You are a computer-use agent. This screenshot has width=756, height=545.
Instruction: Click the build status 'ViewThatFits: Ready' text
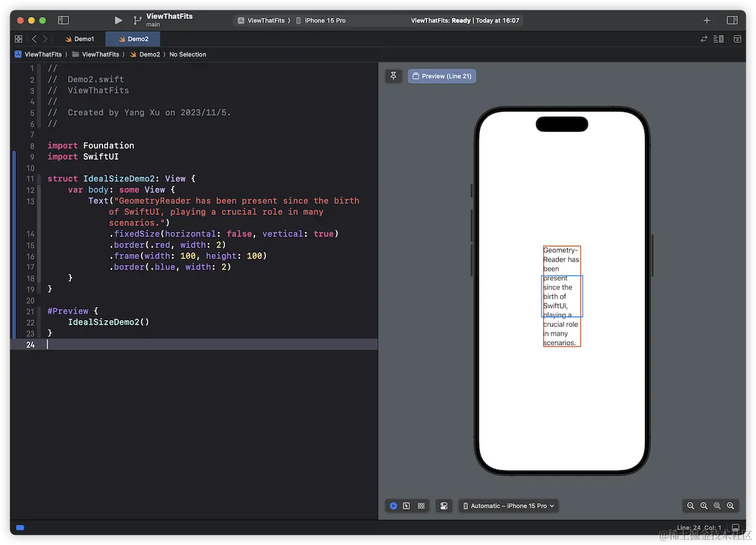(x=441, y=20)
